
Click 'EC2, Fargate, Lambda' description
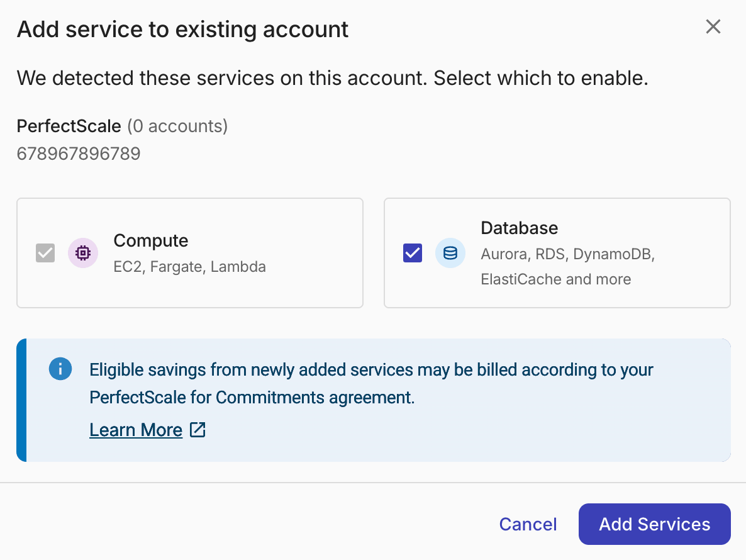[x=189, y=266]
